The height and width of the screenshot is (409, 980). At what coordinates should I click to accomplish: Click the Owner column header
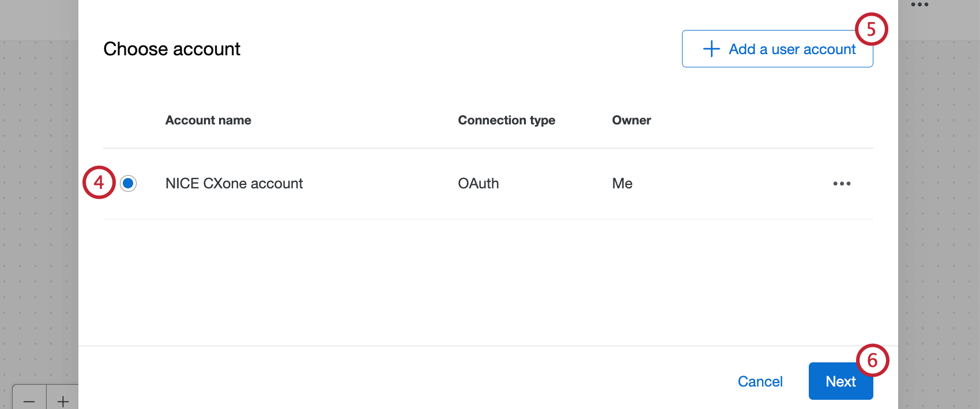point(631,120)
